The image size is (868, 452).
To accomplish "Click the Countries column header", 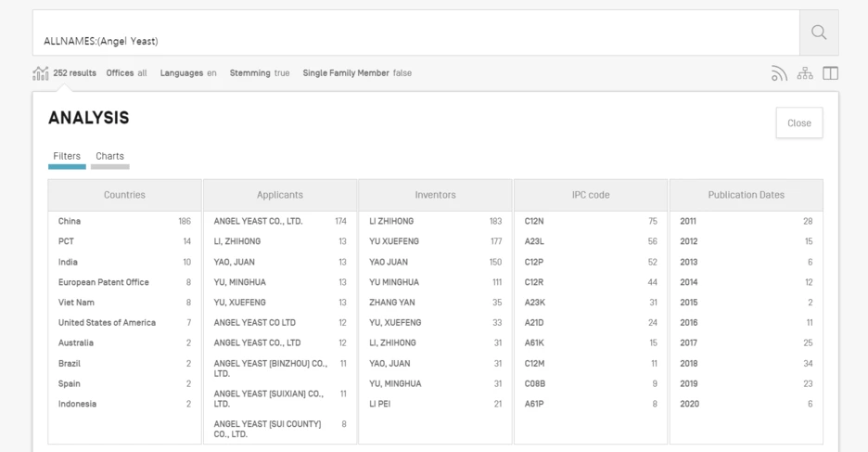I will point(124,195).
